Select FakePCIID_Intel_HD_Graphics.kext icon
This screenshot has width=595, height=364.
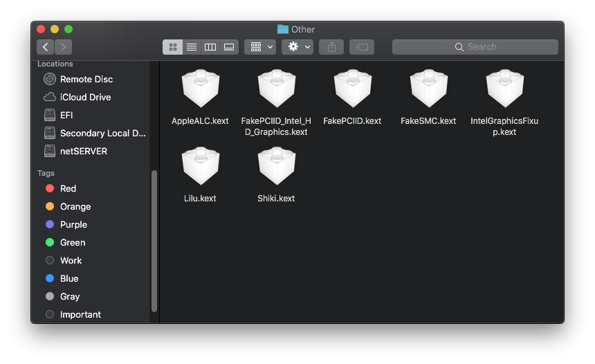(x=277, y=89)
